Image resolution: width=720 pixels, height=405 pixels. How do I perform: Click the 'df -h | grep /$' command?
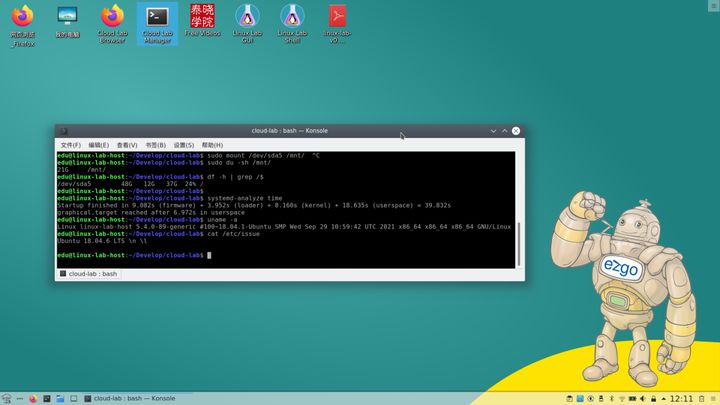235,177
